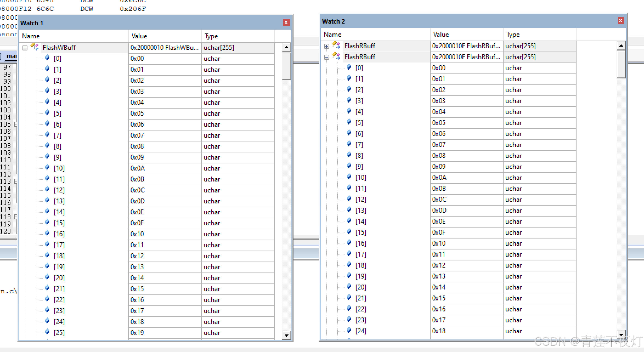Collapse the FlashWBuff tree in Watch 1

tap(25, 48)
